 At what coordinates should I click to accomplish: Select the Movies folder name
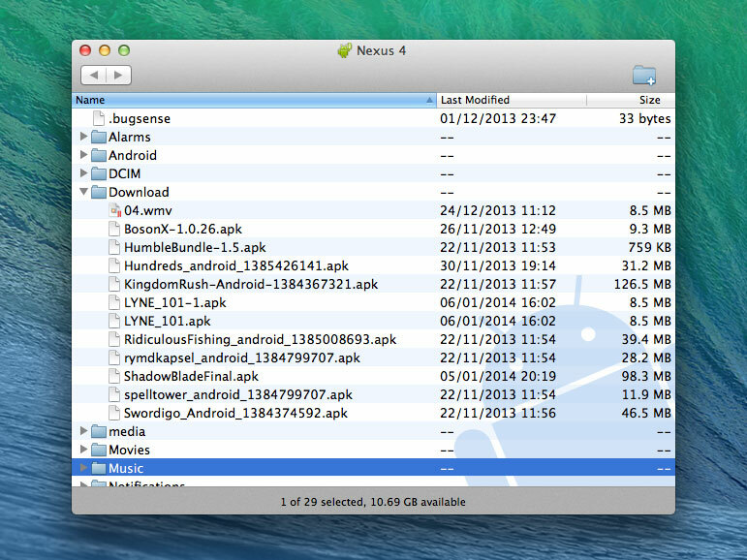[129, 450]
